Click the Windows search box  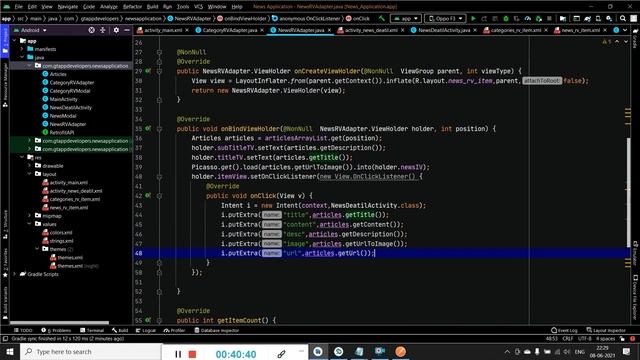(91, 351)
